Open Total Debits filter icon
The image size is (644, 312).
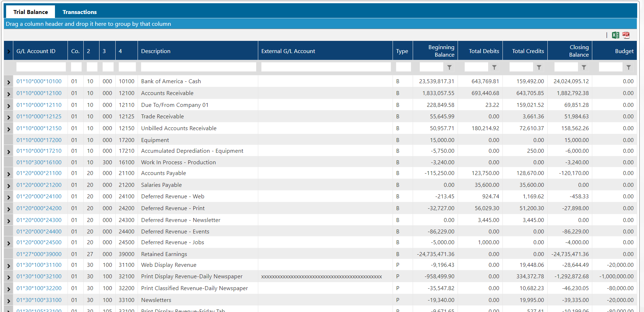pos(494,67)
